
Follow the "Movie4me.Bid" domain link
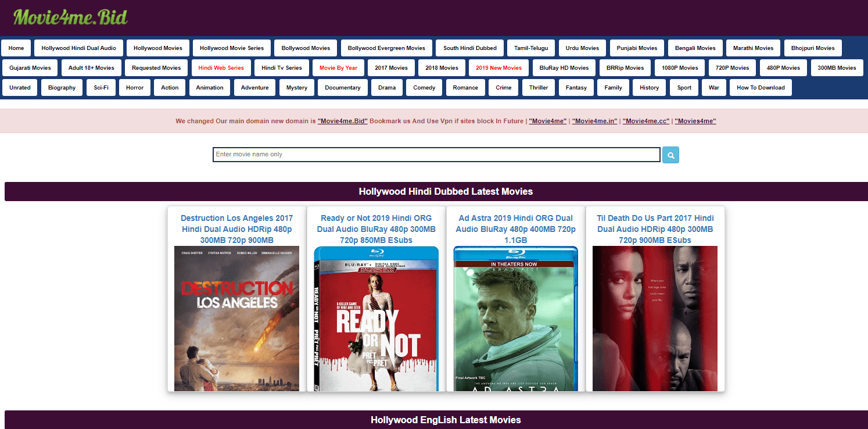point(343,121)
